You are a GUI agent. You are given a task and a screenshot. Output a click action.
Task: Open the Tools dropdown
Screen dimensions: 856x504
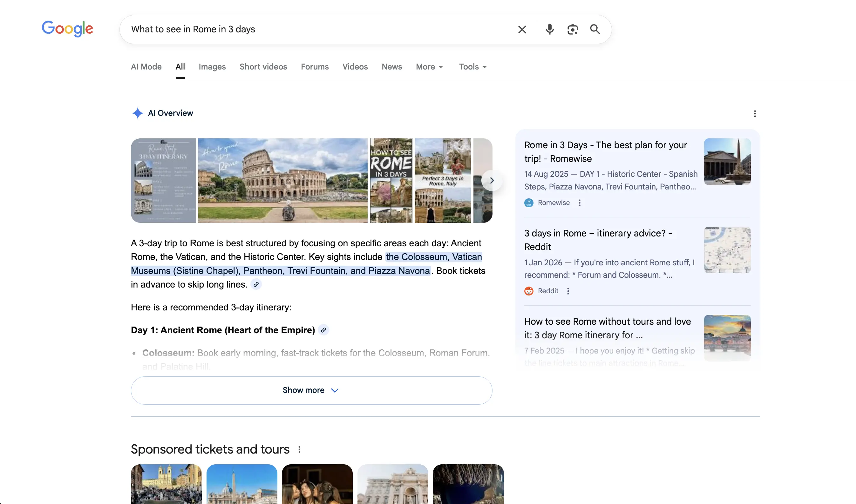coord(472,67)
